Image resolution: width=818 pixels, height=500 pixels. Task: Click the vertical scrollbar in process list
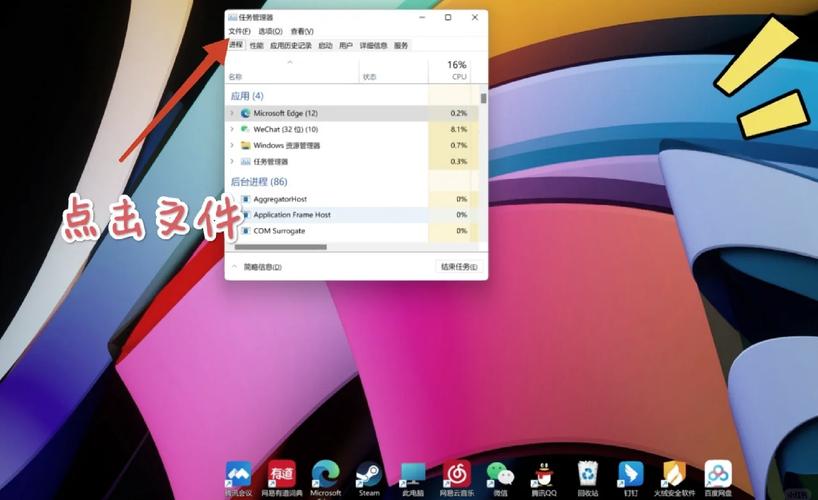484,99
